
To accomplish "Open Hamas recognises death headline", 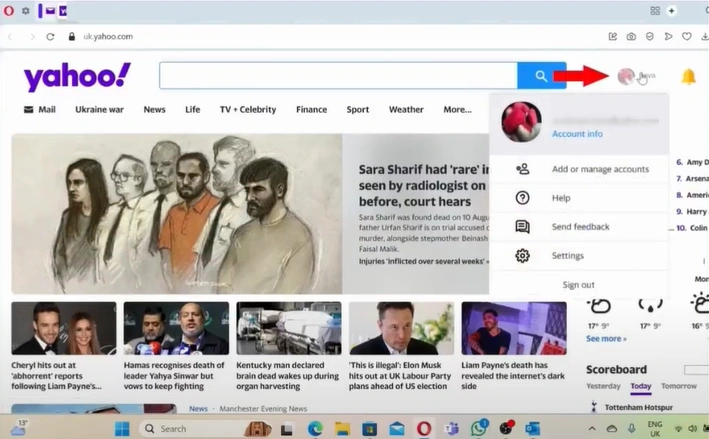I will click(x=174, y=376).
